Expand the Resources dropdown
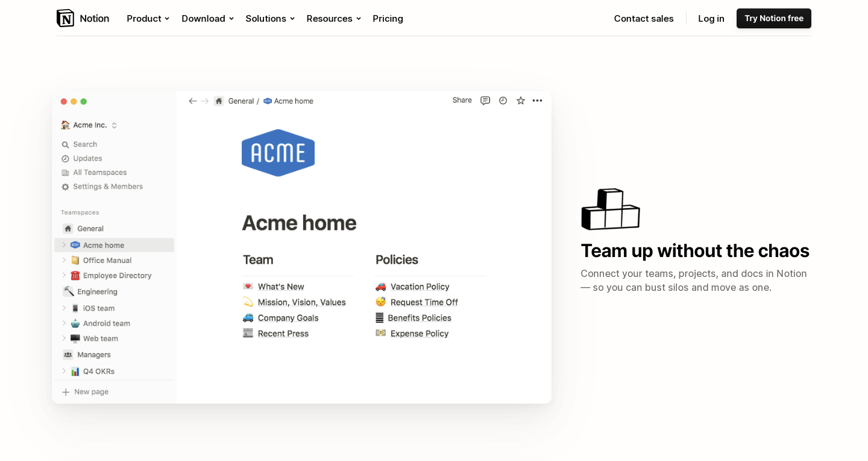This screenshot has height=461, width=868. pyautogui.click(x=333, y=18)
